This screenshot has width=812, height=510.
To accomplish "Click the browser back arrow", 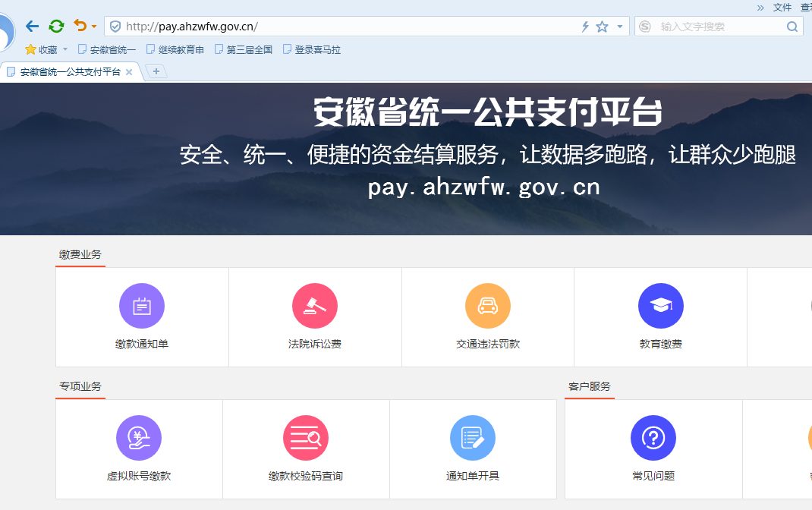I will tap(32, 27).
